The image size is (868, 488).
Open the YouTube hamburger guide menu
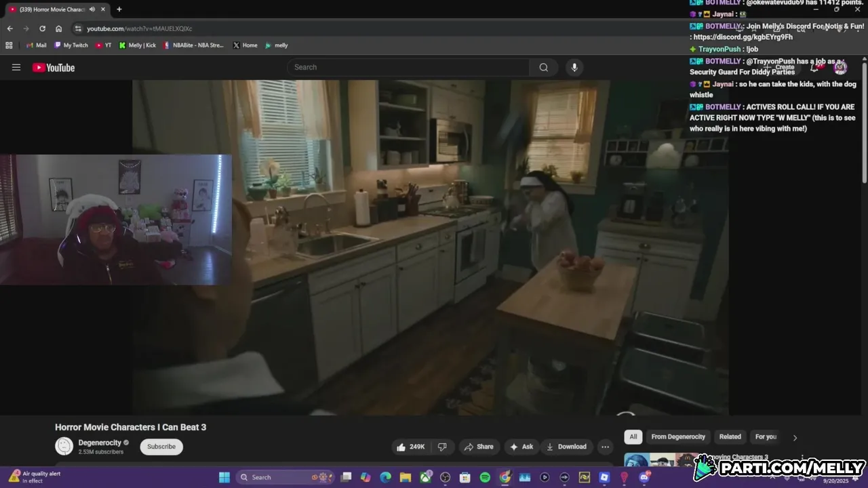pyautogui.click(x=16, y=67)
